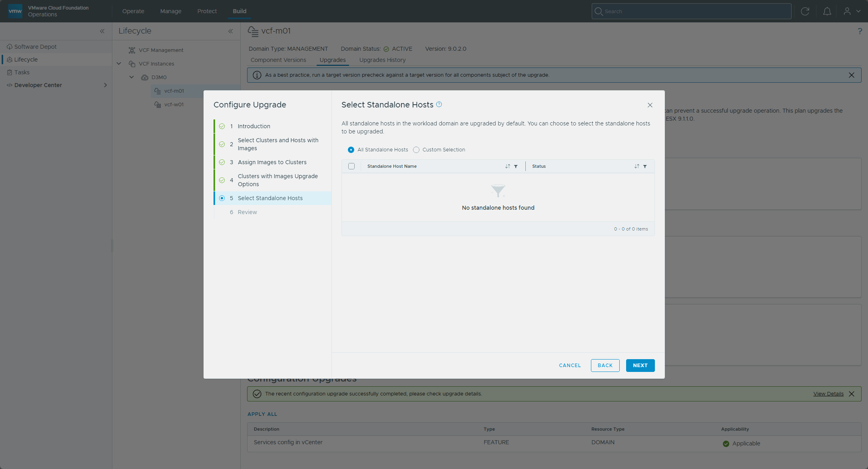Open the Build menu
Image resolution: width=868 pixels, height=469 pixels.
[239, 11]
